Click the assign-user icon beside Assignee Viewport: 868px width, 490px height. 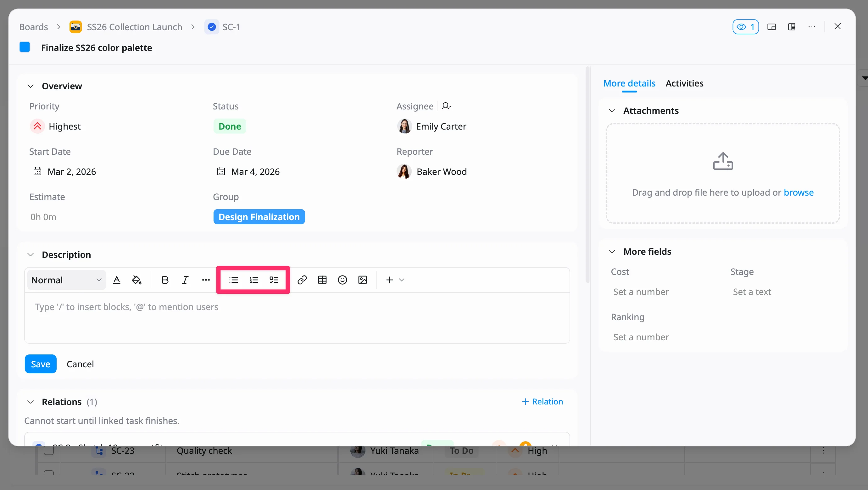pyautogui.click(x=446, y=106)
